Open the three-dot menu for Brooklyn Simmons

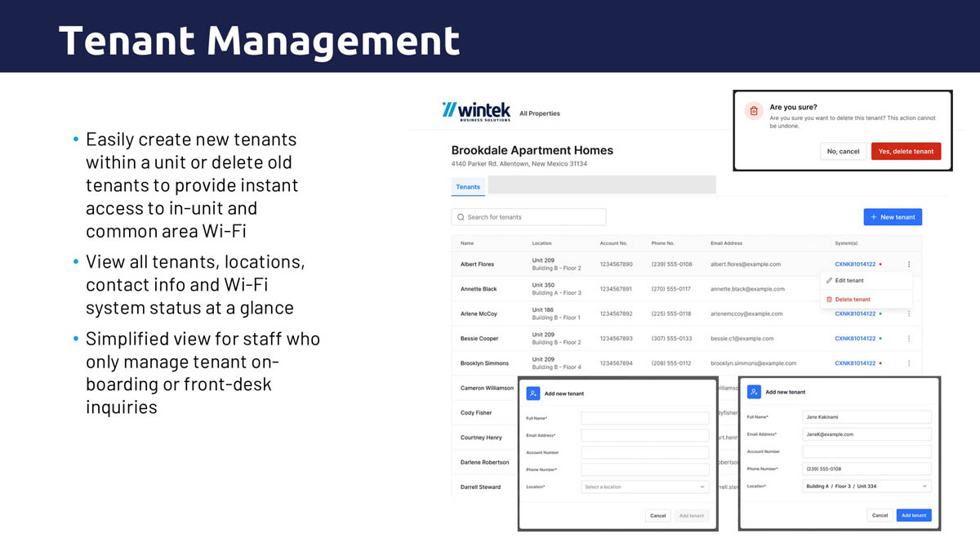909,363
